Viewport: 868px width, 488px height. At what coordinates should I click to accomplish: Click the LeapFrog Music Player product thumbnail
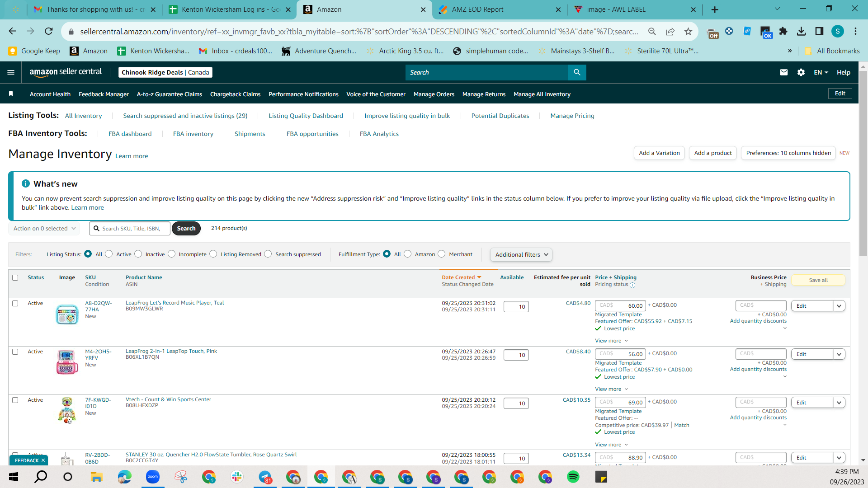pos(67,314)
